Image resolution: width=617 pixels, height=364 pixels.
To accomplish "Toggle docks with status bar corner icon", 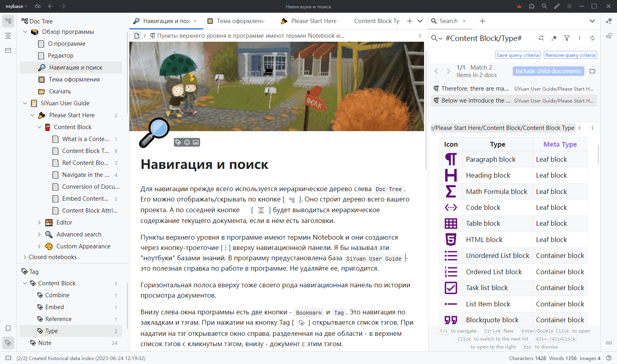I will [8, 358].
